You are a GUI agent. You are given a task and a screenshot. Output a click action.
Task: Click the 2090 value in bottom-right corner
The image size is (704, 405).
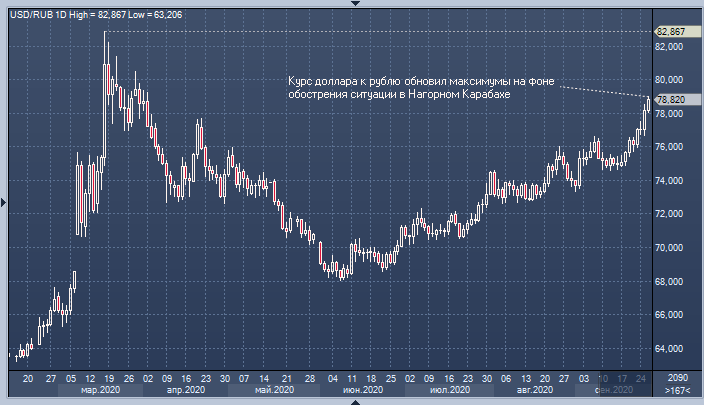pos(677,378)
